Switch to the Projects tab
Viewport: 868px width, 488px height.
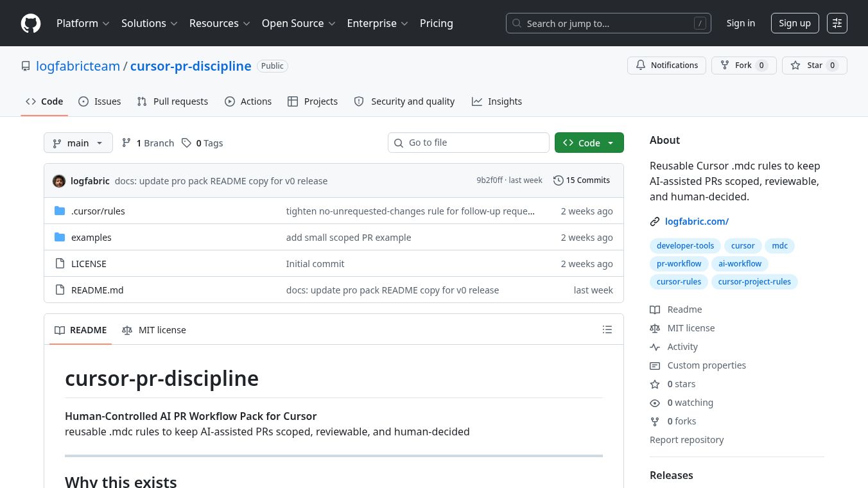(x=313, y=101)
